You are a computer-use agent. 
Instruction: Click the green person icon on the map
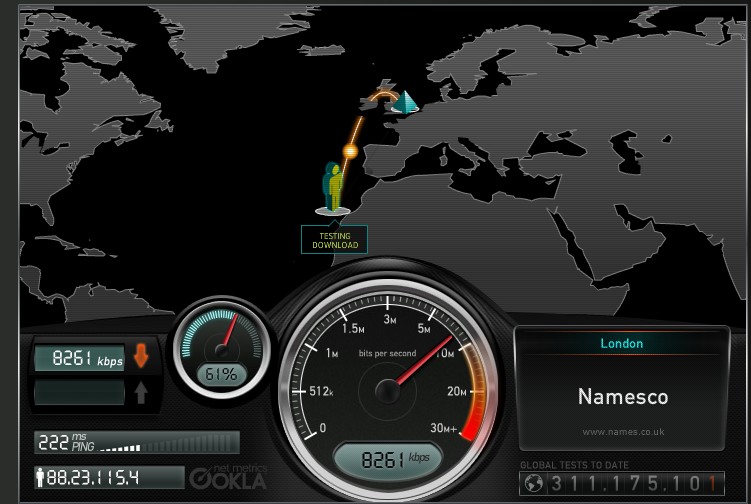tap(332, 187)
